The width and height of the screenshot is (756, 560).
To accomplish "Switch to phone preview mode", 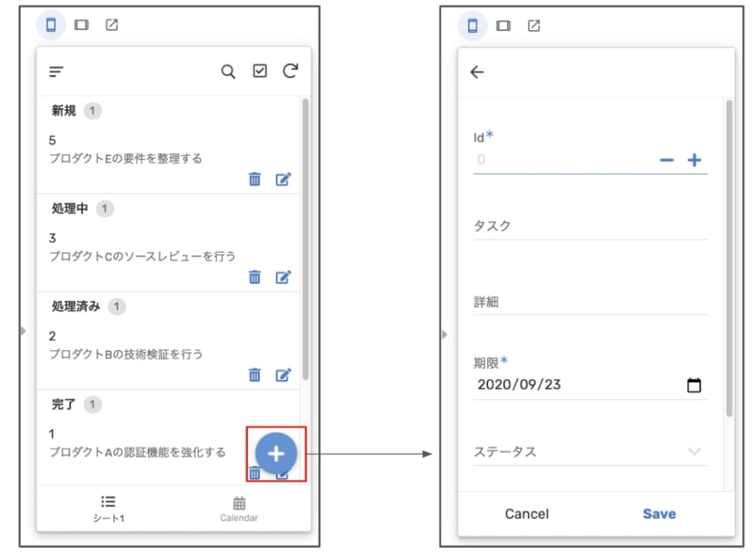I will coord(50,25).
